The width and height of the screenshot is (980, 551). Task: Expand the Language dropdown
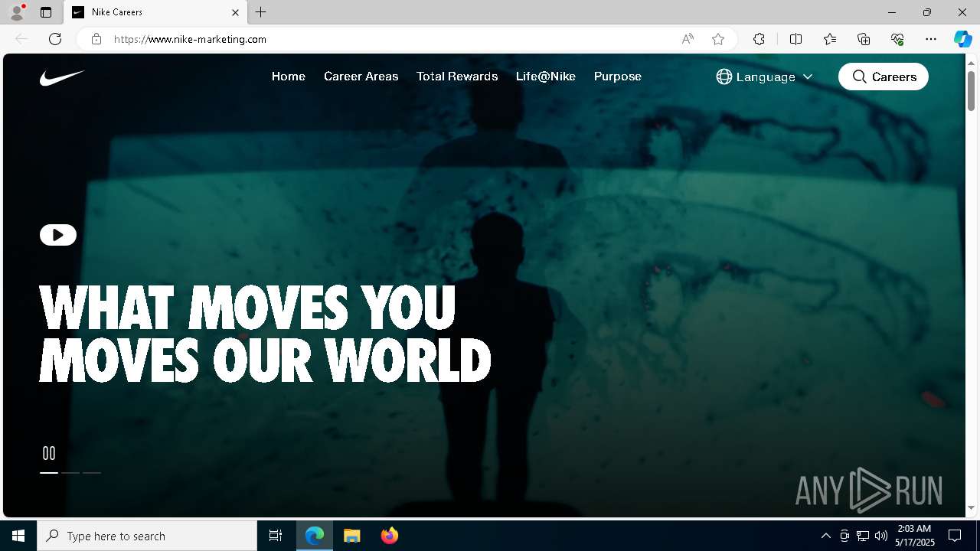click(764, 77)
